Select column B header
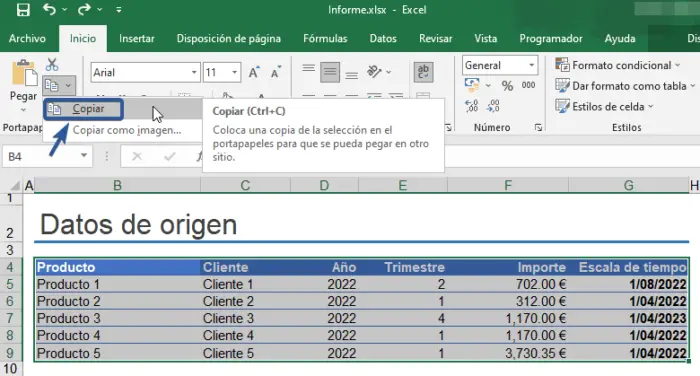 (117, 185)
